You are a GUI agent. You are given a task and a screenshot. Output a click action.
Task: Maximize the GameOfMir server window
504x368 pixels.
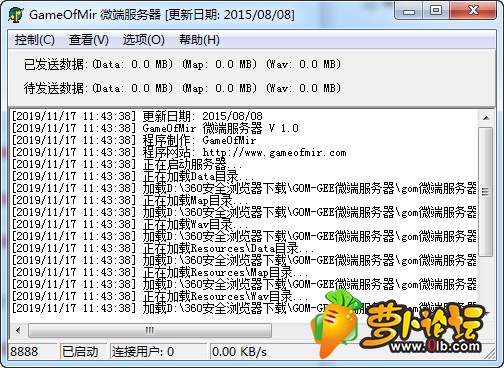coord(436,10)
